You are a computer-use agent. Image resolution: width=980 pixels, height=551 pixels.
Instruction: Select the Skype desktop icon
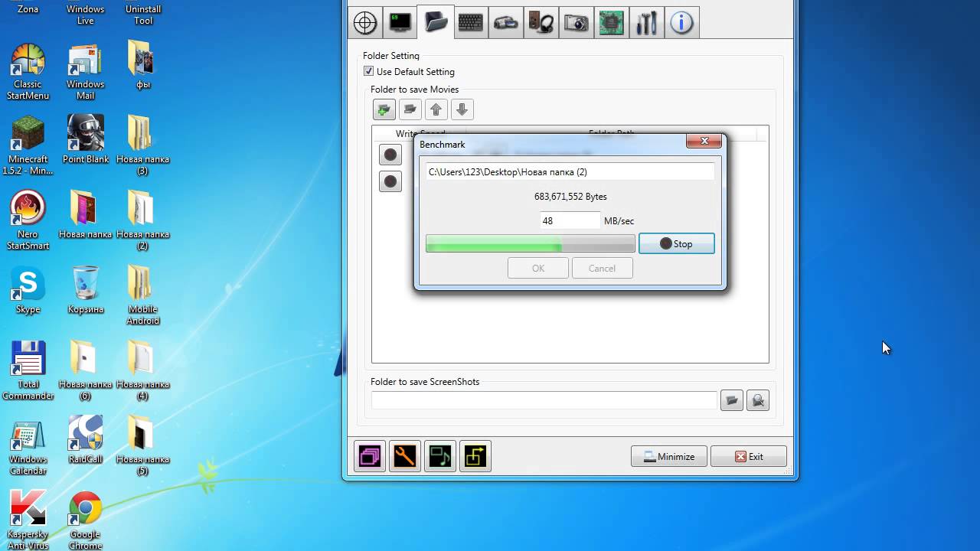tap(28, 290)
